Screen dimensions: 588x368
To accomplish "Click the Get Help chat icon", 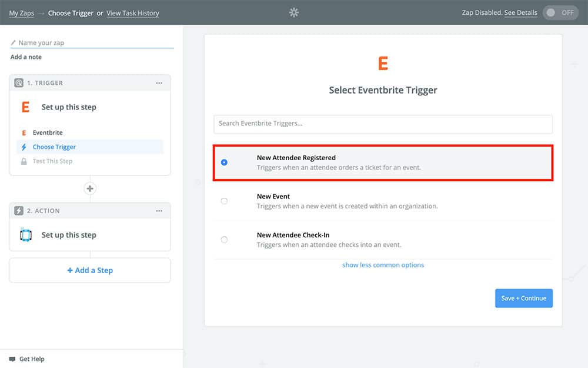I will pyautogui.click(x=12, y=359).
